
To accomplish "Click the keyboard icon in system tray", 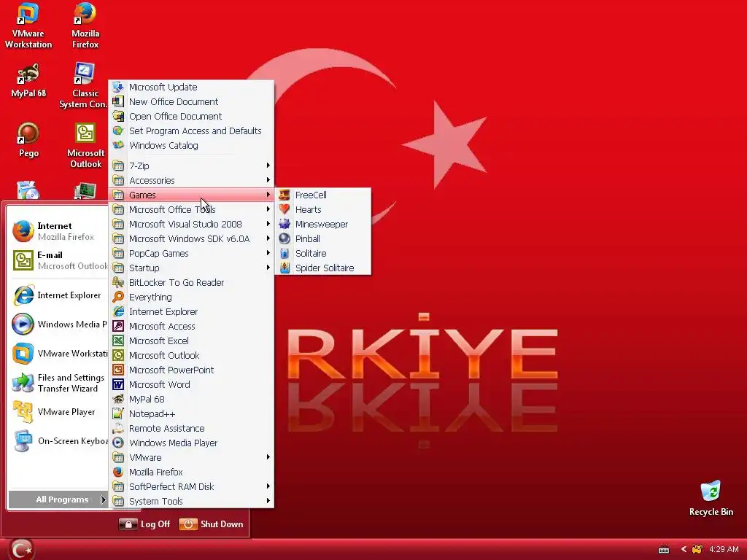I will (x=664, y=550).
